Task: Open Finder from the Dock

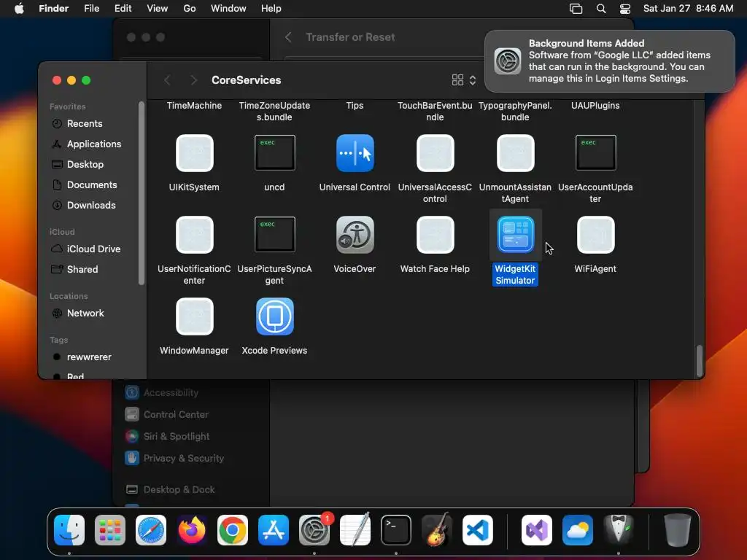Action: pos(69,530)
